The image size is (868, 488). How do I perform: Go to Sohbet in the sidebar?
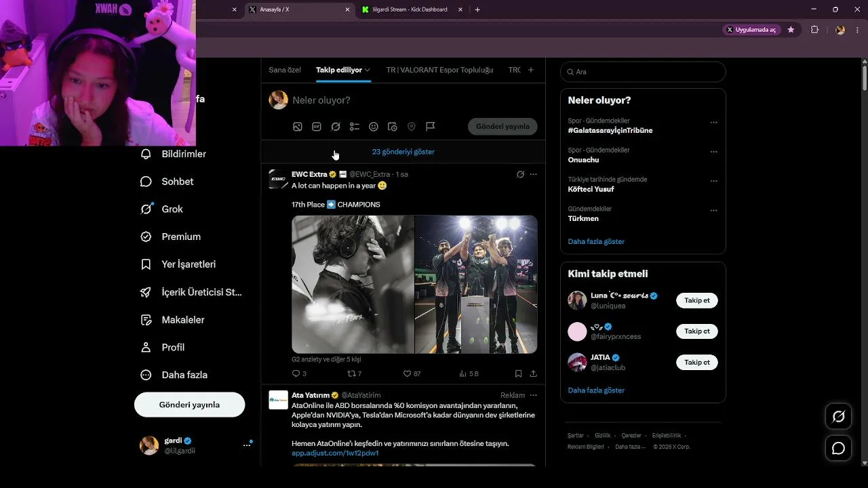click(167, 182)
